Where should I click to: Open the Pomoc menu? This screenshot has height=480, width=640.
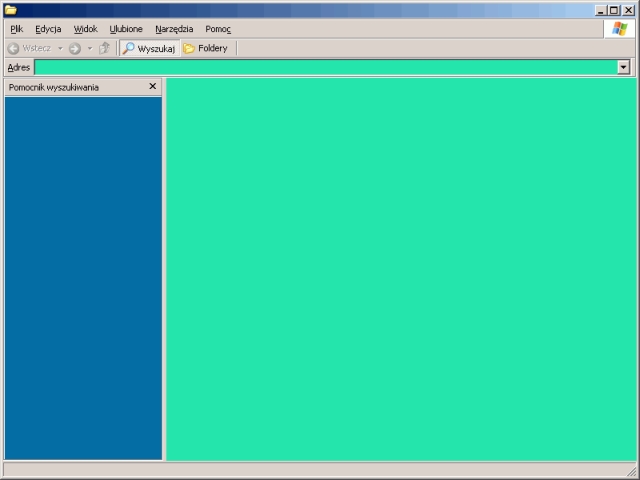tap(218, 29)
